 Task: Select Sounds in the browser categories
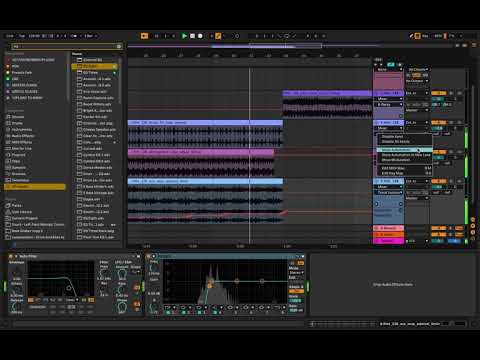[x=18, y=117]
